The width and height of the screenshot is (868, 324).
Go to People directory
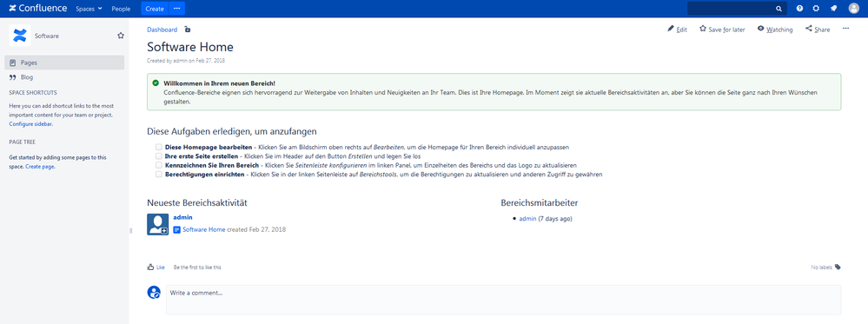pyautogui.click(x=121, y=9)
